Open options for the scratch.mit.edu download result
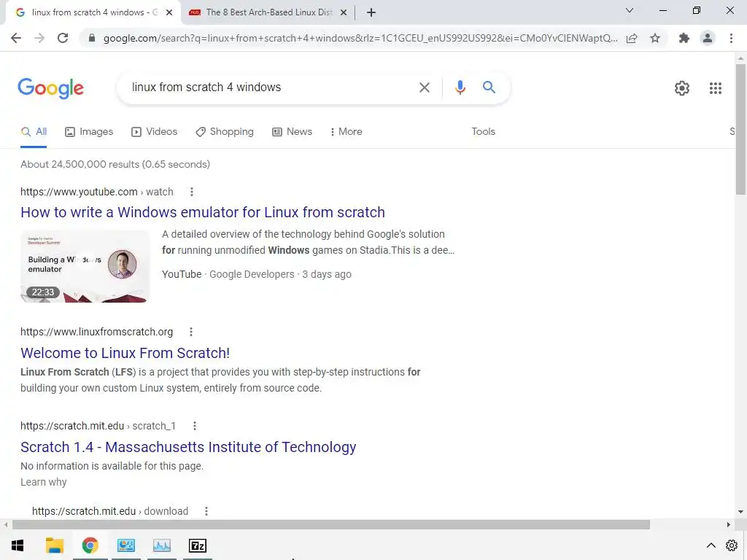The image size is (747, 560). (206, 511)
